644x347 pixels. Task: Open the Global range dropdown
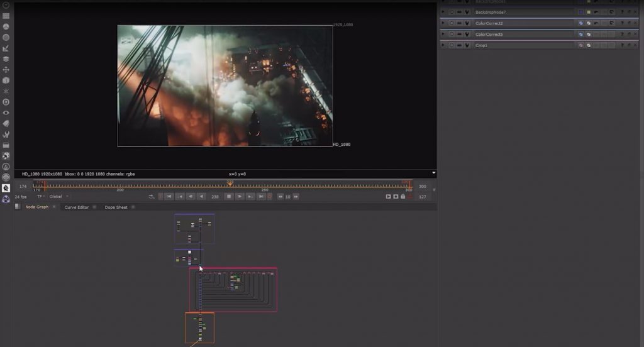tap(58, 197)
